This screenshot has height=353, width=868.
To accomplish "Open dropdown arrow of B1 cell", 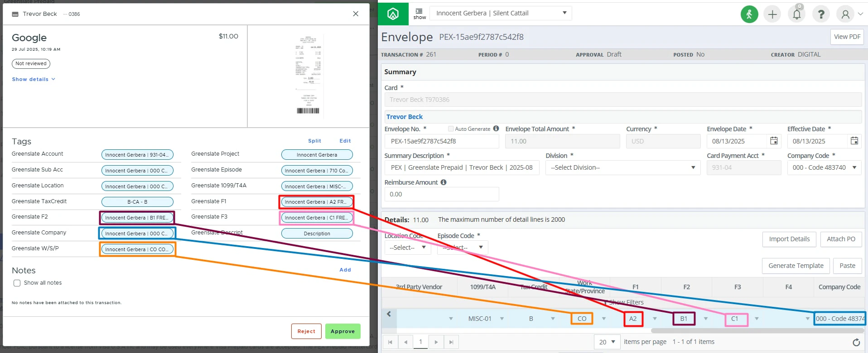I will point(706,319).
